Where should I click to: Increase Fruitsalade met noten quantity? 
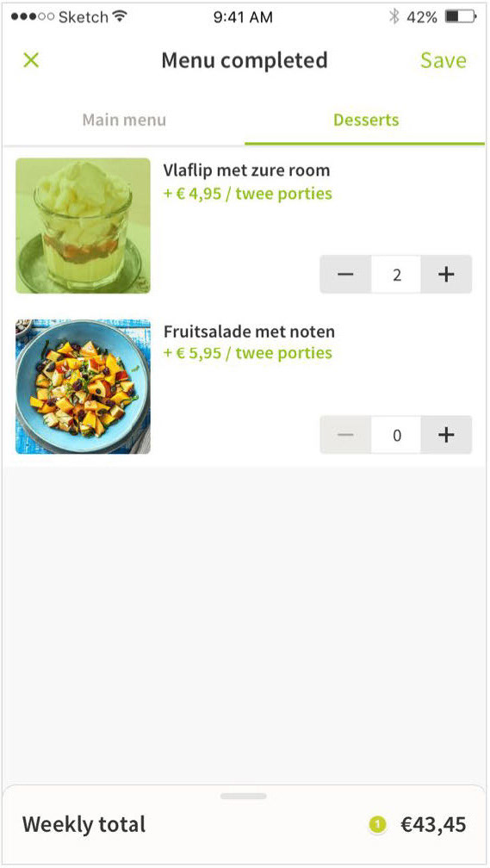(446, 435)
